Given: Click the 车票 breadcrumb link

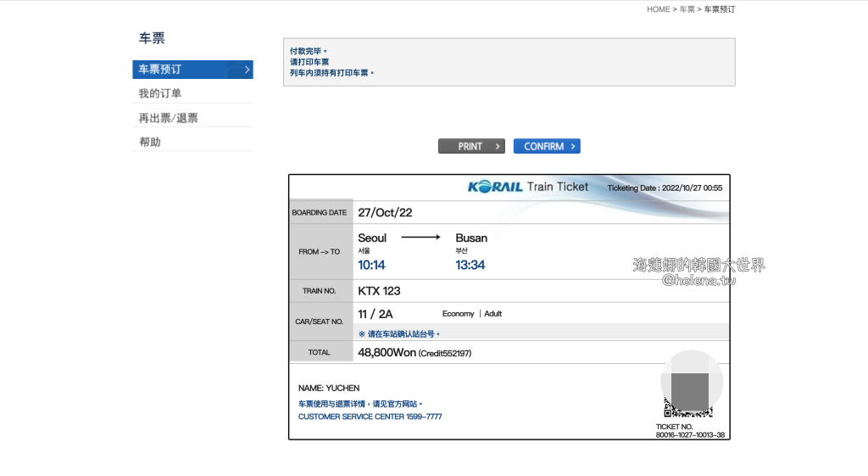Looking at the screenshot, I should click(687, 9).
